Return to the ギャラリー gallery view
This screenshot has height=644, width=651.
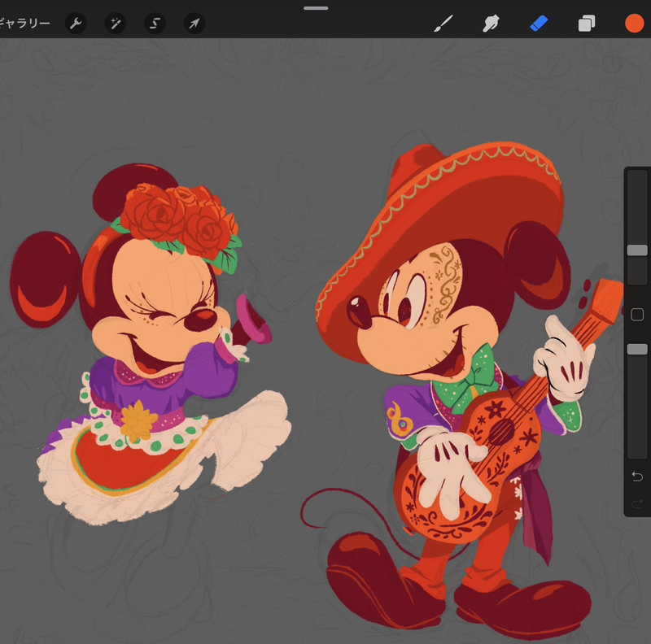(24, 23)
